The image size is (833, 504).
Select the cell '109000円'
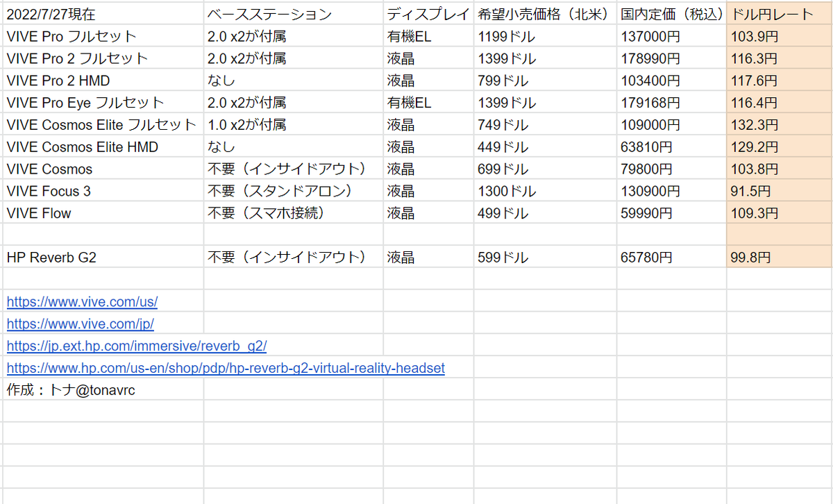point(672,126)
